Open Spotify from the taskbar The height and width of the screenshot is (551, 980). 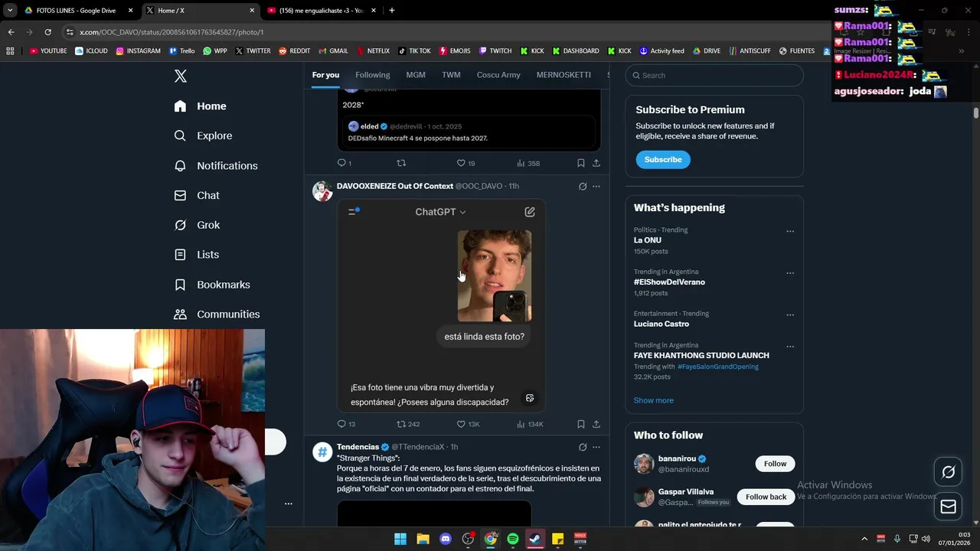click(x=513, y=539)
